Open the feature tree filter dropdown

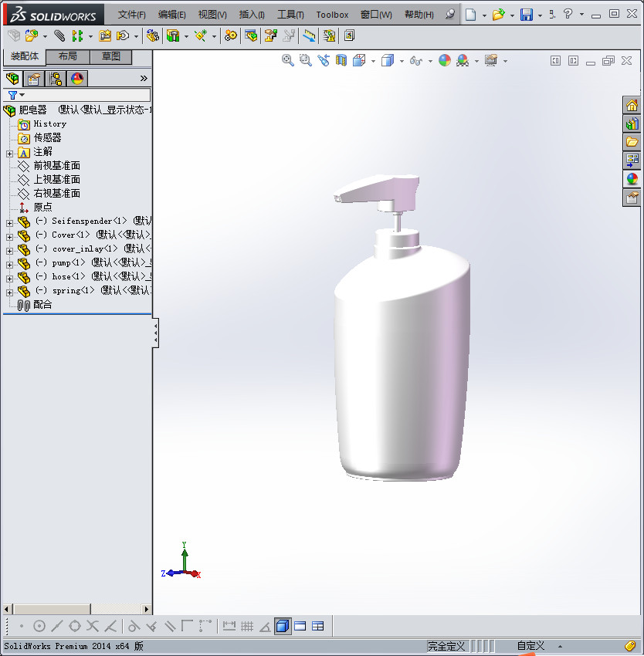(15, 95)
